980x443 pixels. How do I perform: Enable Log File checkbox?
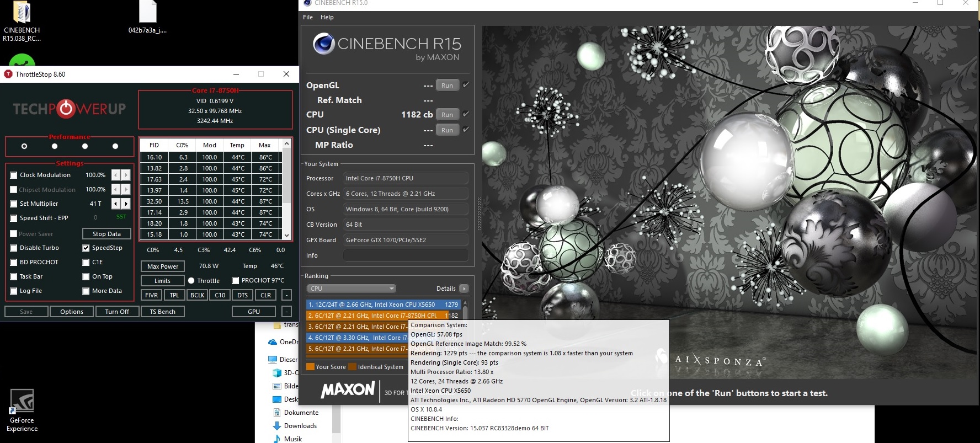coord(14,291)
